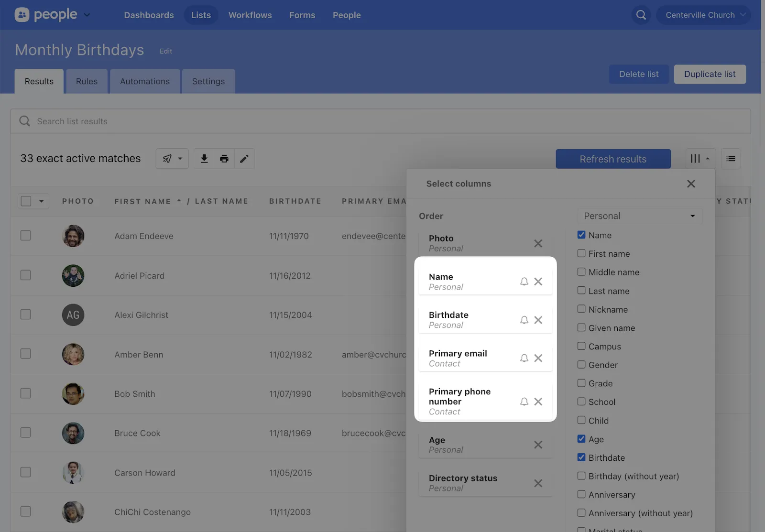Click the Refresh results button
The image size is (765, 532).
[613, 159]
